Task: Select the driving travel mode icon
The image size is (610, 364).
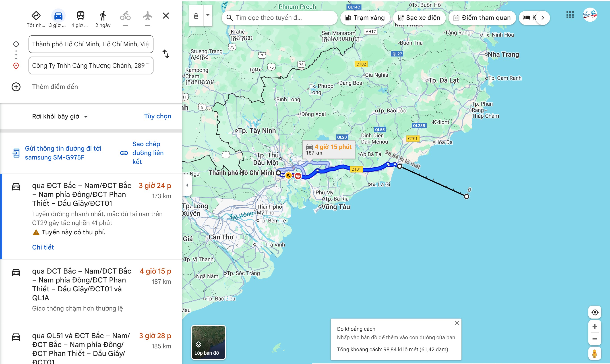Action: coord(58,16)
